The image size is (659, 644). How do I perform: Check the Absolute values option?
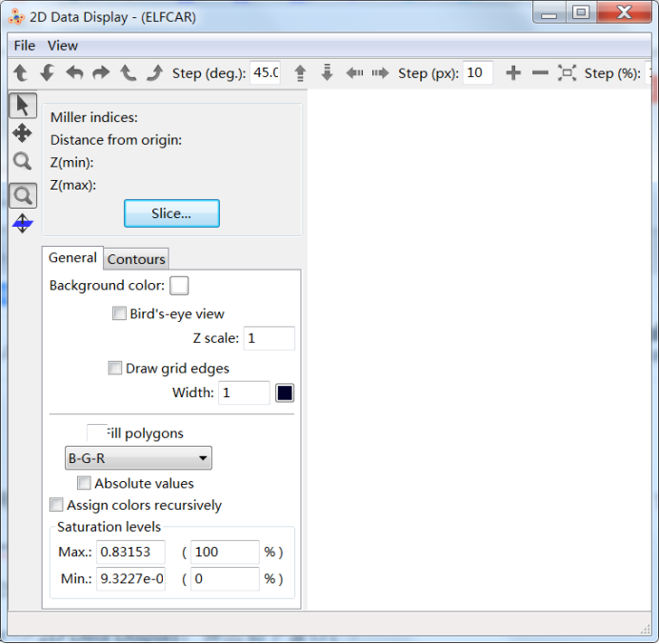coord(84,483)
